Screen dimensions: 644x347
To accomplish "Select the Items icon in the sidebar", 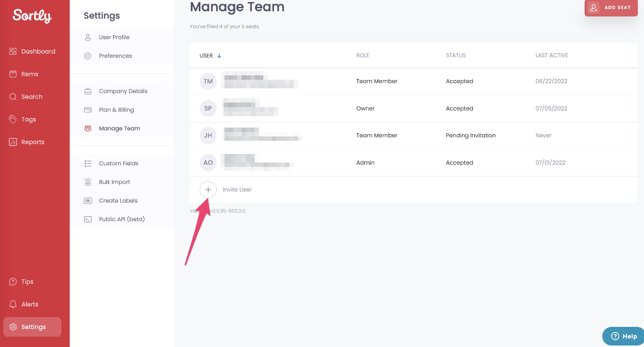I will (12, 74).
